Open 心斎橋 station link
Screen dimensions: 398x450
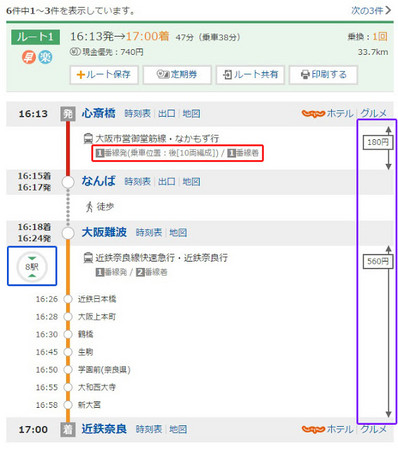coord(98,113)
